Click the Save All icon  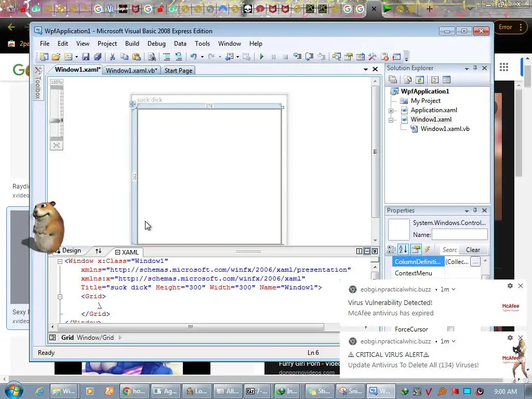(x=98, y=57)
